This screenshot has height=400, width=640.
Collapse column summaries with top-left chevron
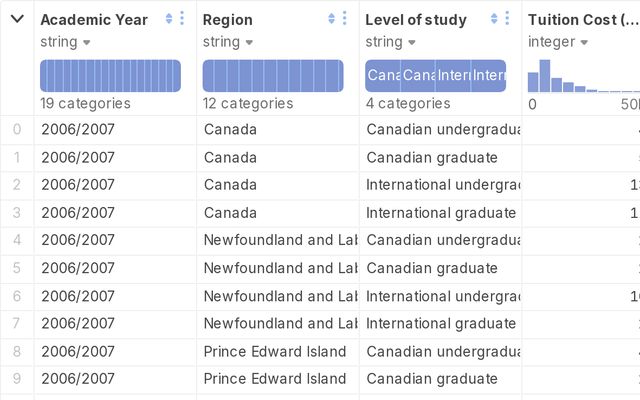[x=17, y=19]
